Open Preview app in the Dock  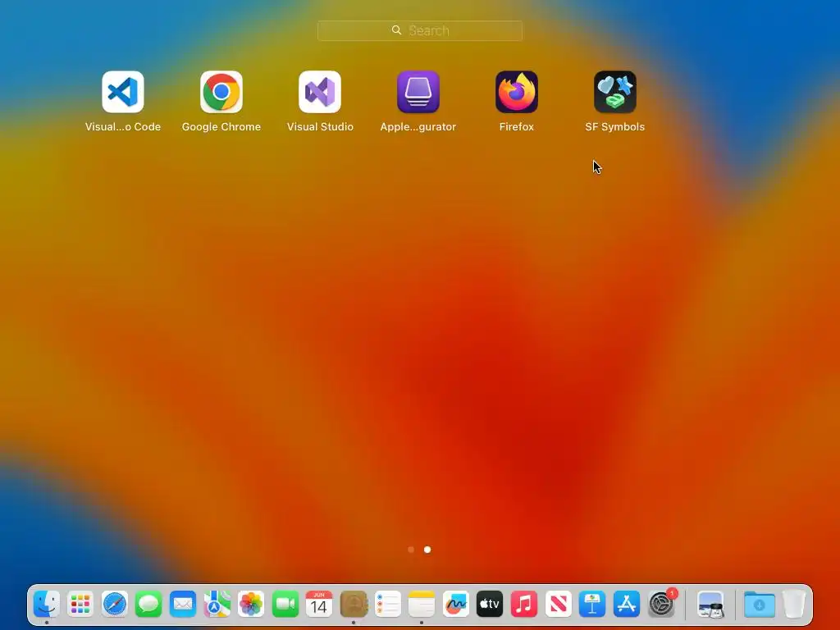(x=711, y=605)
